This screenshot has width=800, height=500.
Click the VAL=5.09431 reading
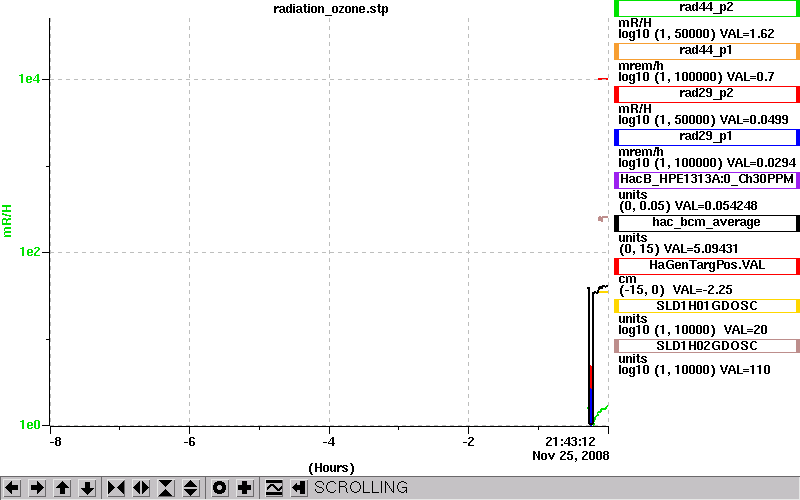click(x=703, y=248)
